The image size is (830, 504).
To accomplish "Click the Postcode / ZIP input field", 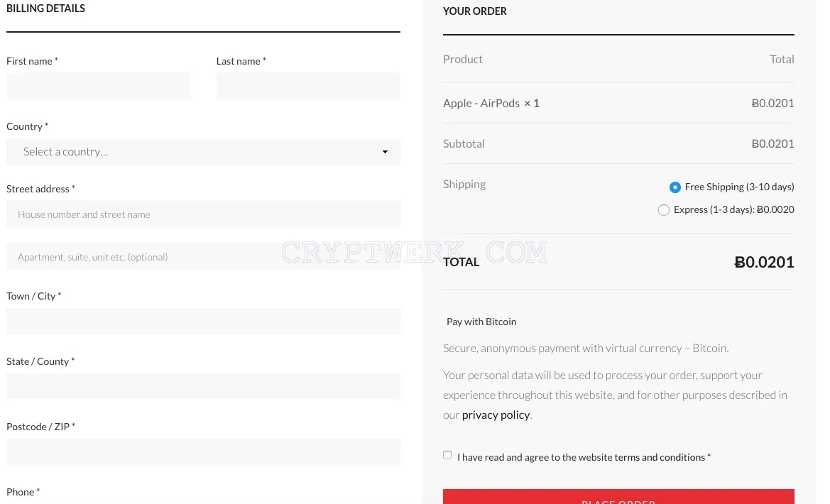I will tap(203, 451).
